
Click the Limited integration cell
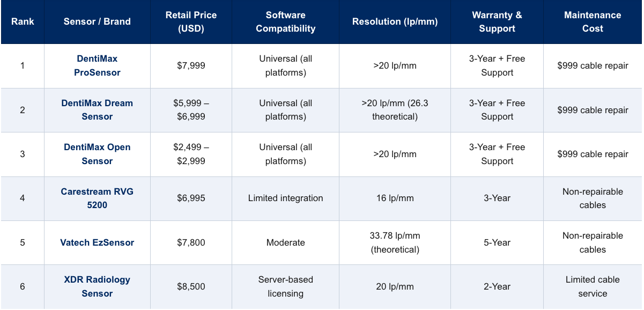[285, 198]
